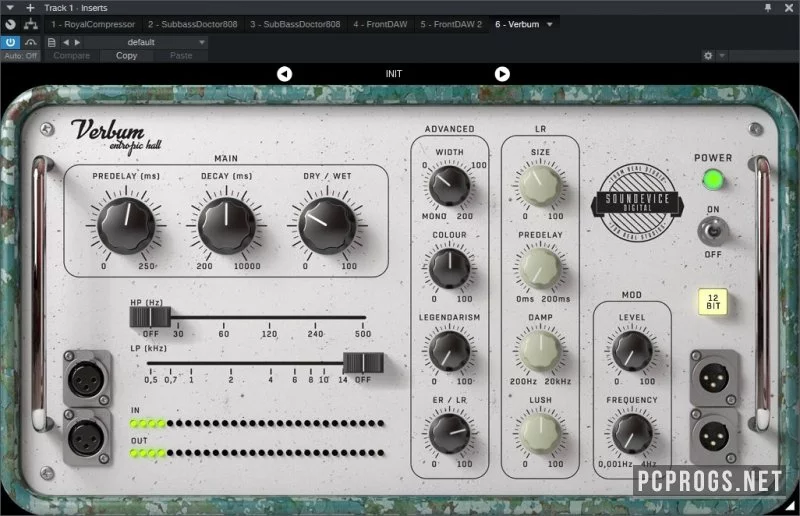800x516 pixels.
Task: Click the lower right XLR output jack
Action: 714,437
